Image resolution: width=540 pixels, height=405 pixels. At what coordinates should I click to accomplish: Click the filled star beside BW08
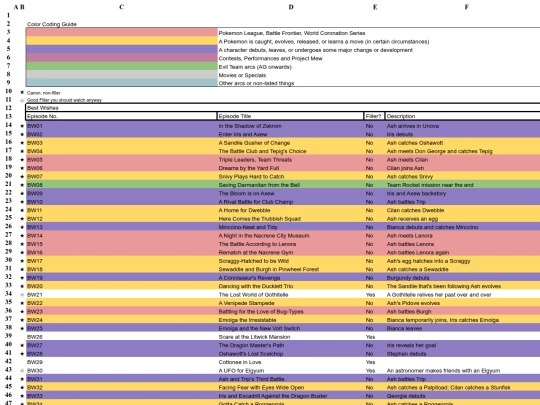[x=22, y=185]
